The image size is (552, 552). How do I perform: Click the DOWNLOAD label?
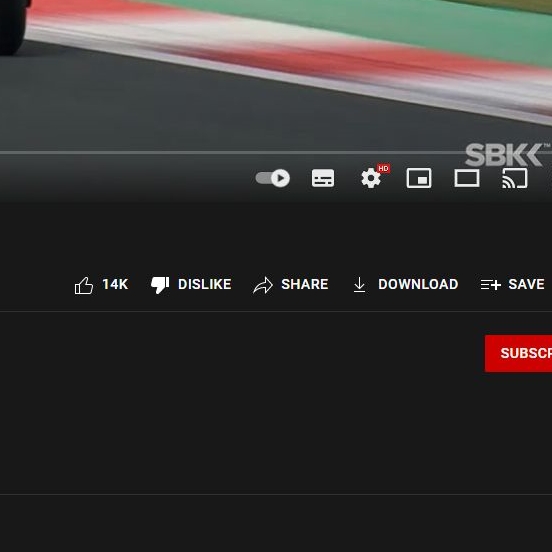click(418, 284)
